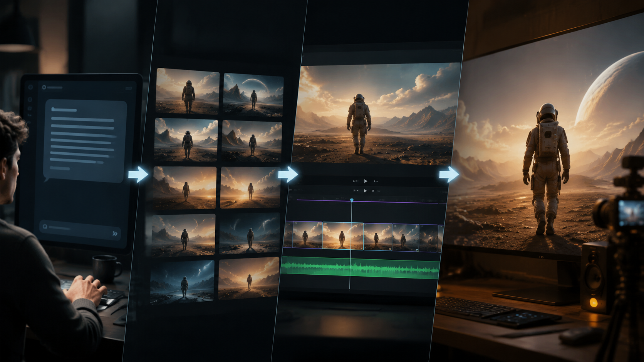Step back with lower transport row icon
The height and width of the screenshot is (362, 644).
[x=356, y=190]
